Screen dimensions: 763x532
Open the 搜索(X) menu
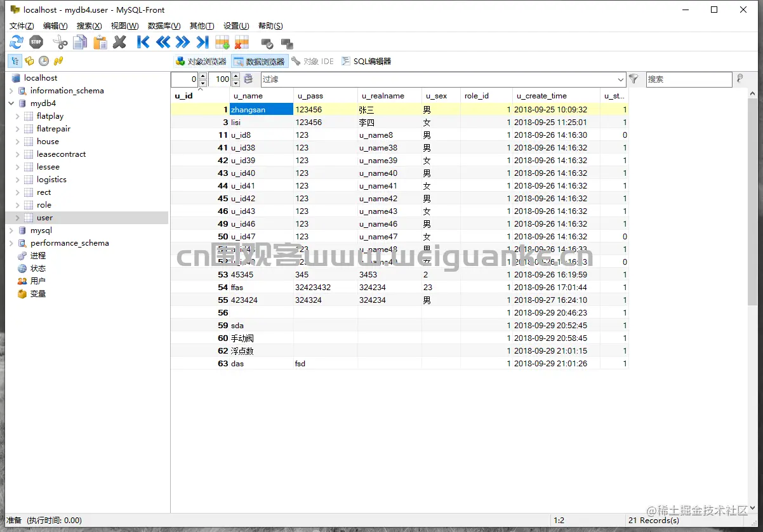[x=89, y=25]
